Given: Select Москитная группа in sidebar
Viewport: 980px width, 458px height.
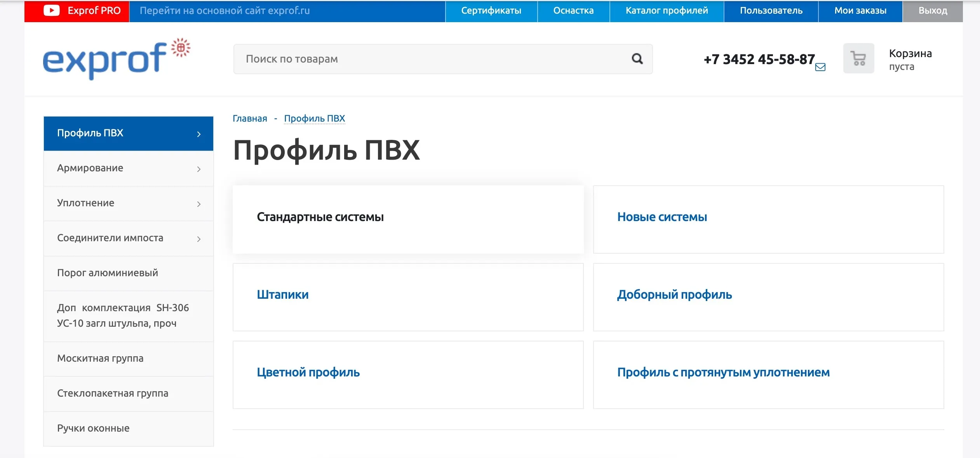Looking at the screenshot, I should click(x=100, y=358).
